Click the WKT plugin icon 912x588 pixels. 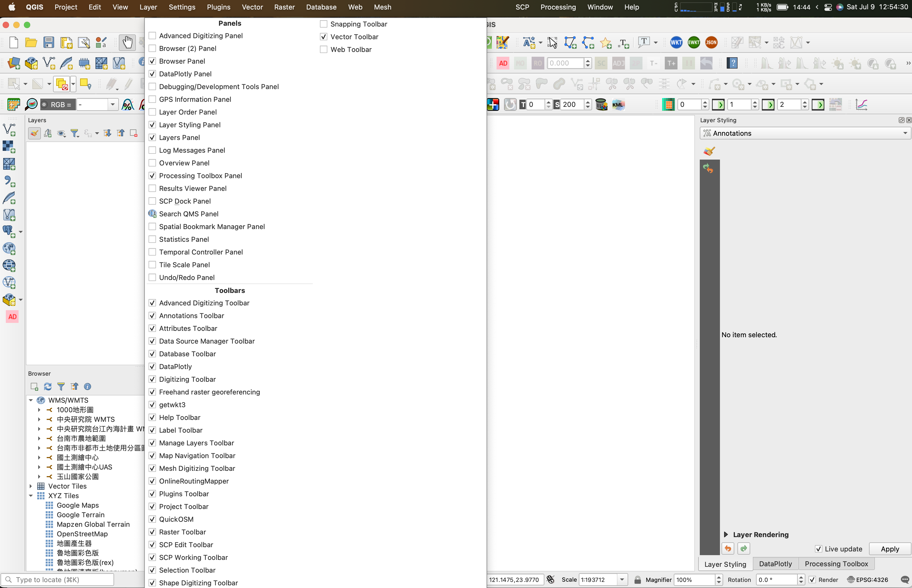676,42
